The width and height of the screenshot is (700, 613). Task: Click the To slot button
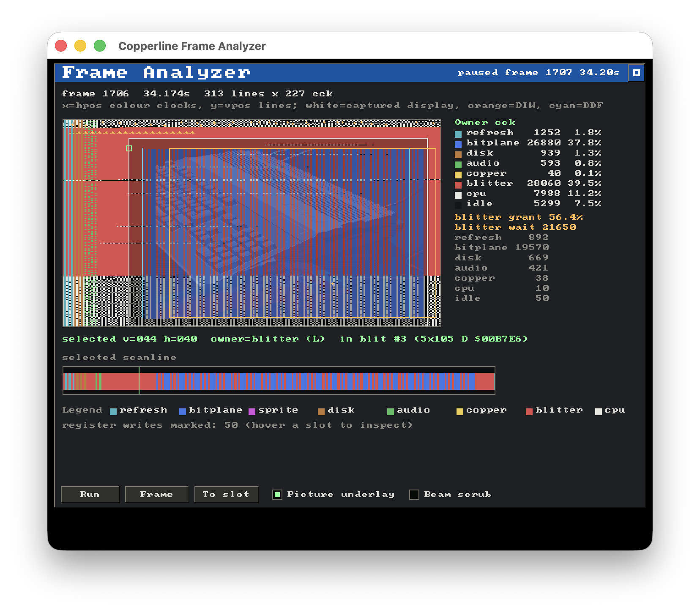226,494
